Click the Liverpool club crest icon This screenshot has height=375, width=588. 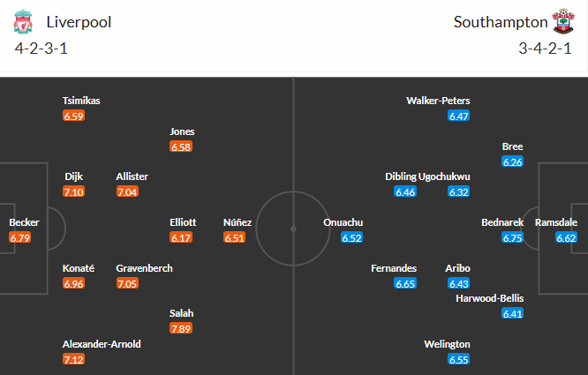tap(23, 21)
